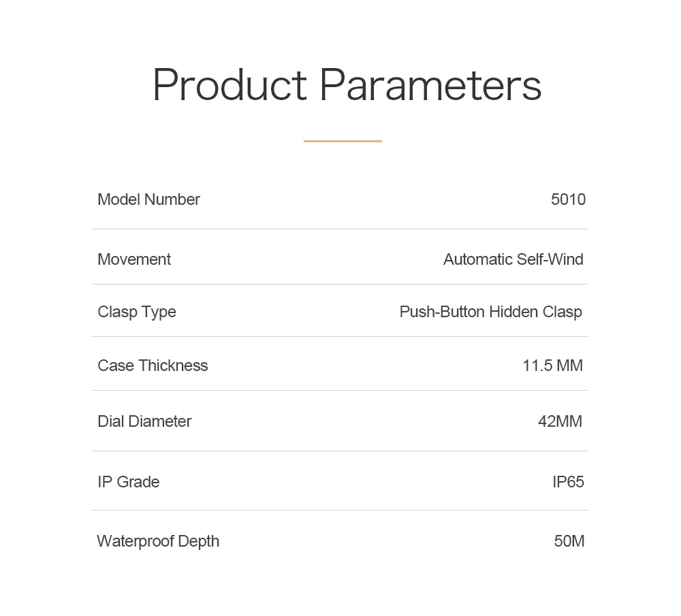The image size is (681, 616).
Task: Select the Case Thickness label
Action: (x=153, y=366)
